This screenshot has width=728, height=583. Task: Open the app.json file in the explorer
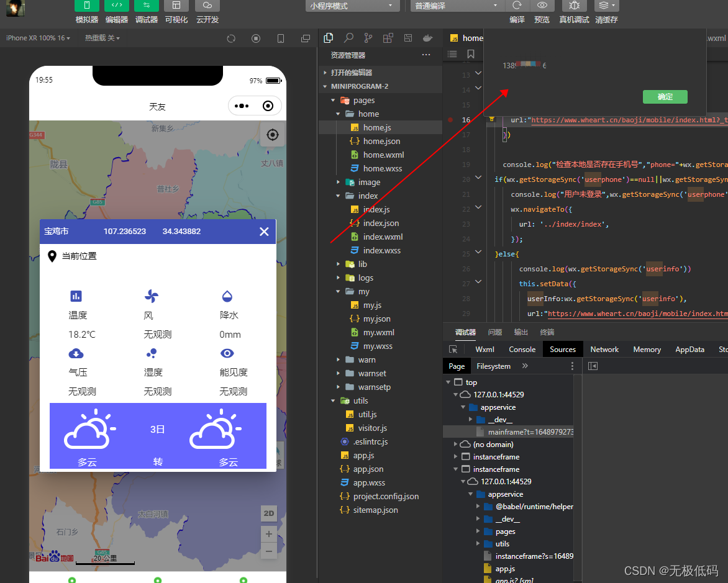(x=368, y=469)
